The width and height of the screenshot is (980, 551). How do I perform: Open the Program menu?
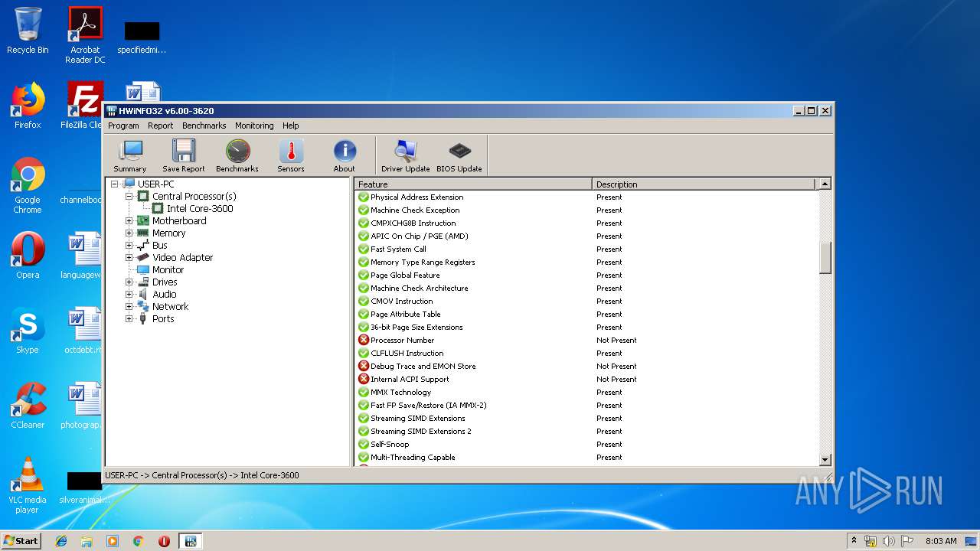(x=123, y=126)
